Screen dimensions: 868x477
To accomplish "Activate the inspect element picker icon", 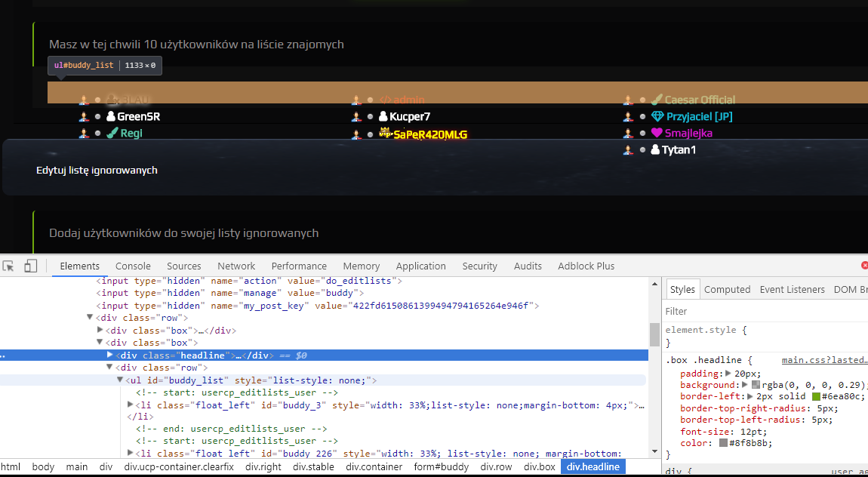I will click(8, 266).
